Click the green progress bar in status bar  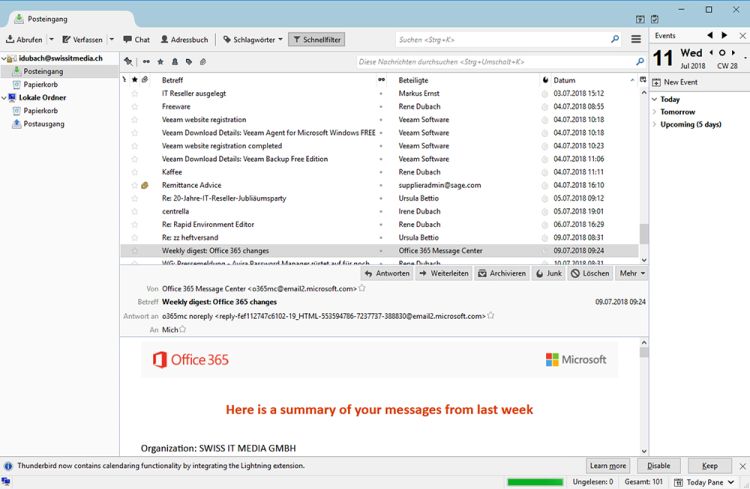click(x=535, y=482)
